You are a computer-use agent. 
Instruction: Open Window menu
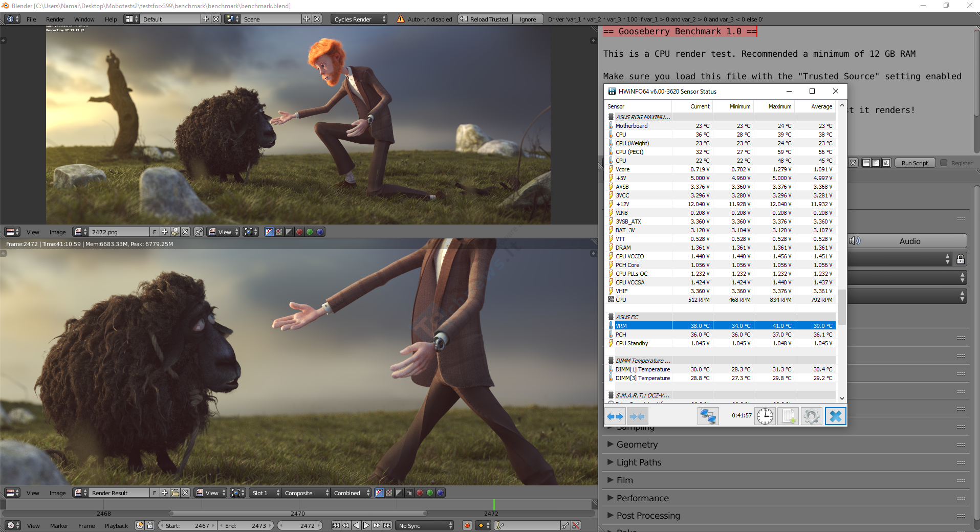coord(84,19)
